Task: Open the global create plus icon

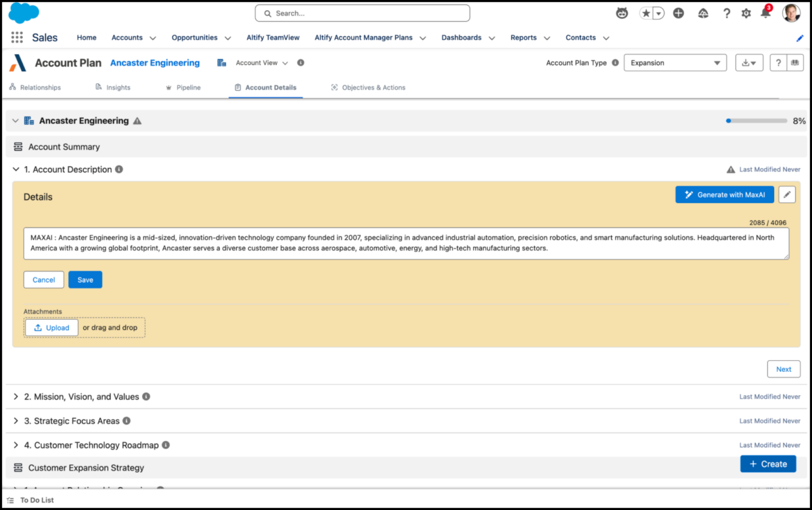Action: [679, 14]
